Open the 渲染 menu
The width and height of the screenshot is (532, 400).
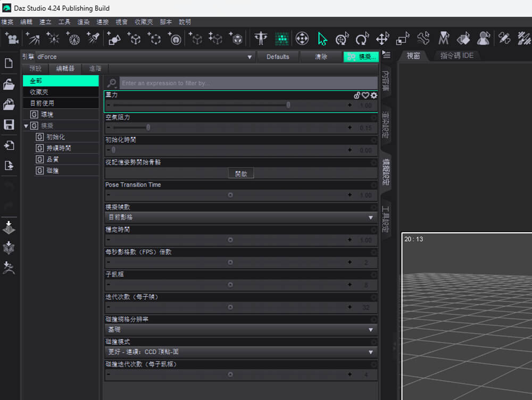coord(83,22)
